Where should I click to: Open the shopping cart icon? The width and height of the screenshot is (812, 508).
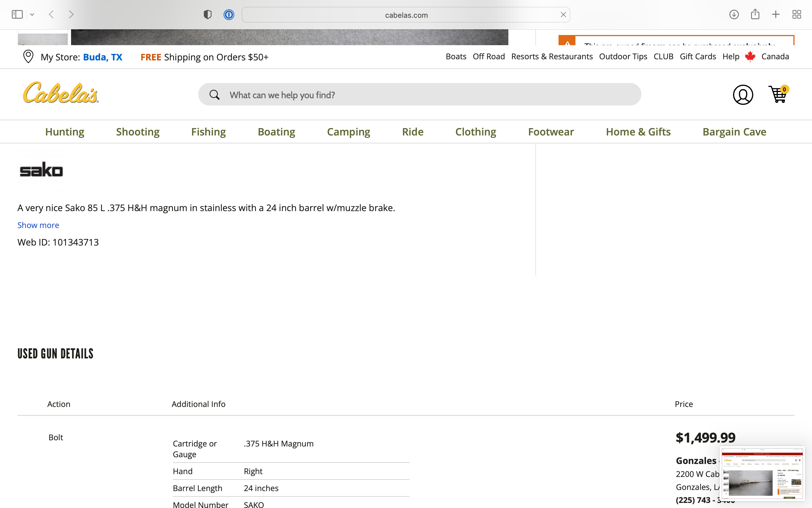(x=778, y=94)
